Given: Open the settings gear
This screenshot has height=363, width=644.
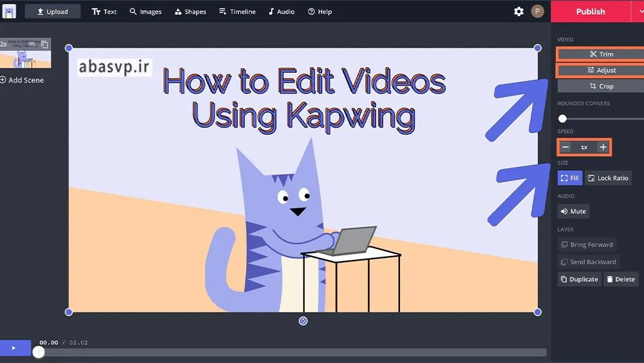Looking at the screenshot, I should click(x=518, y=12).
